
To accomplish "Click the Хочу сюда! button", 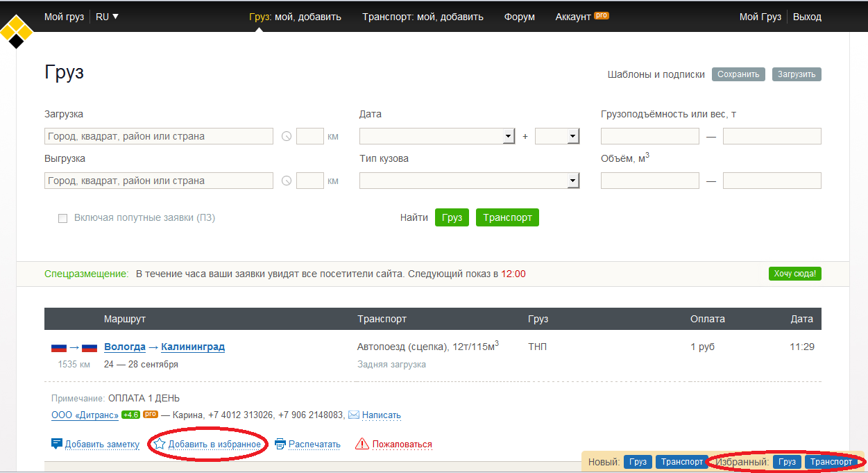I will [794, 274].
